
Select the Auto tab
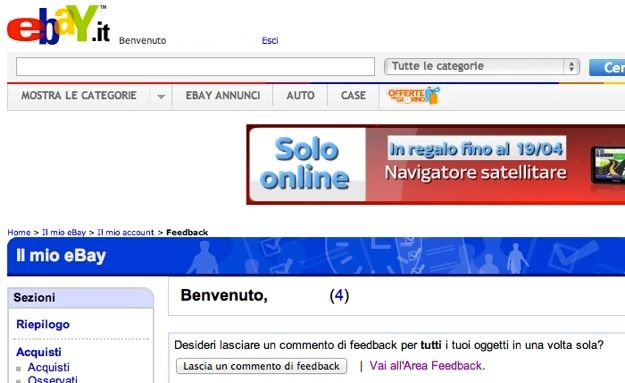(x=301, y=96)
